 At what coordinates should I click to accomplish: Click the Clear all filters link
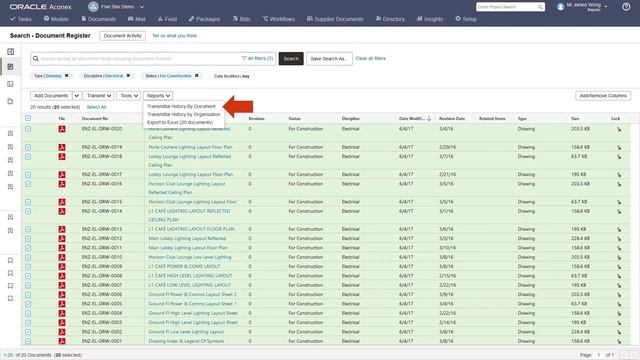tap(371, 58)
